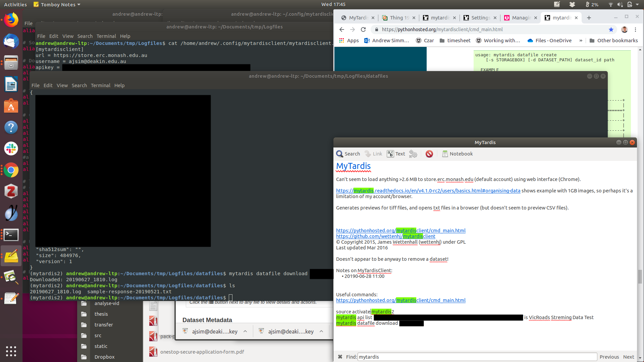Open the thesis folder in file list
The height and width of the screenshot is (362, 644).
click(x=101, y=314)
